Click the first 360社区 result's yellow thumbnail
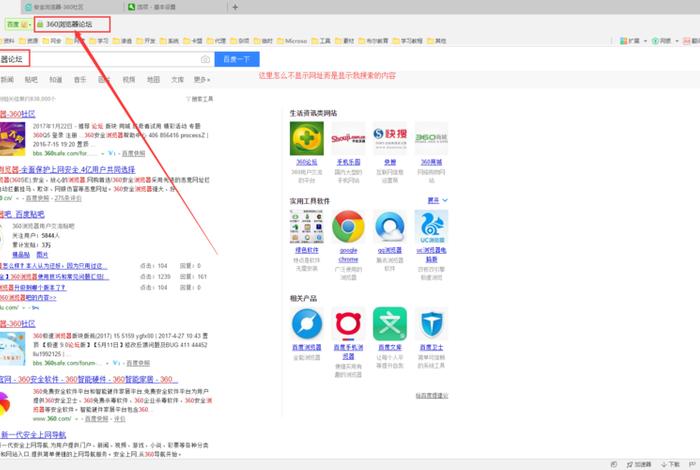 12,139
